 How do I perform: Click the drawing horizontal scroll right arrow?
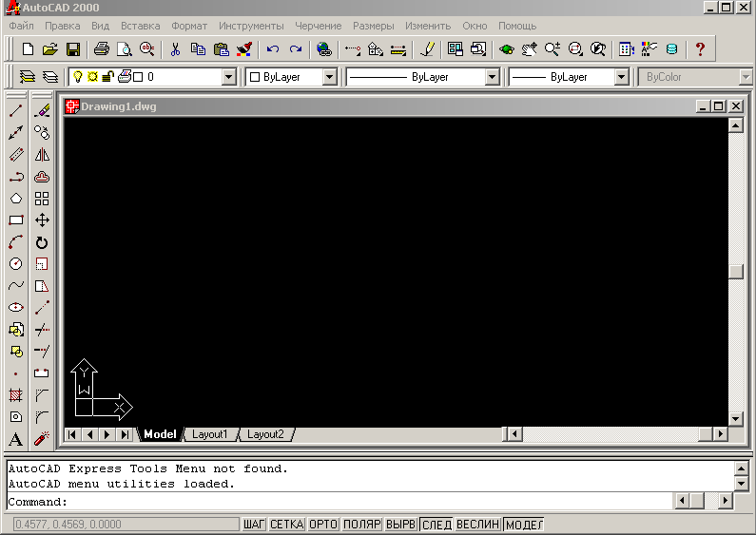[x=720, y=434]
